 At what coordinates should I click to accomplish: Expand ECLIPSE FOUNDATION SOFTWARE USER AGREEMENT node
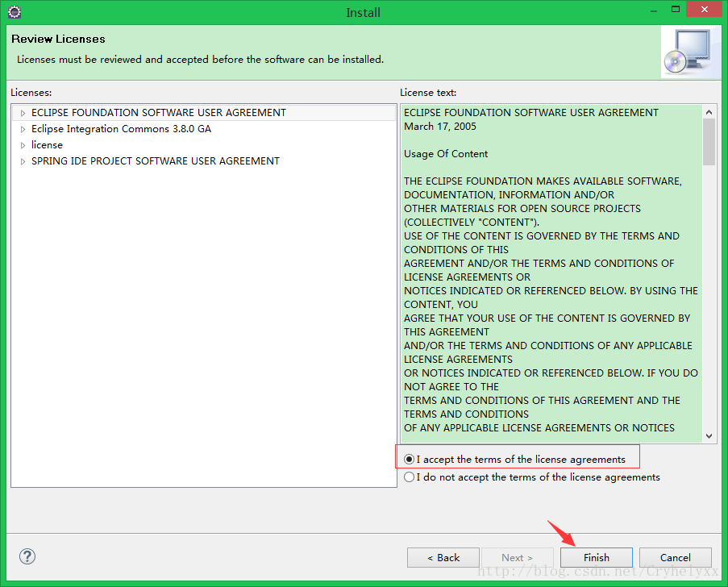[23, 113]
